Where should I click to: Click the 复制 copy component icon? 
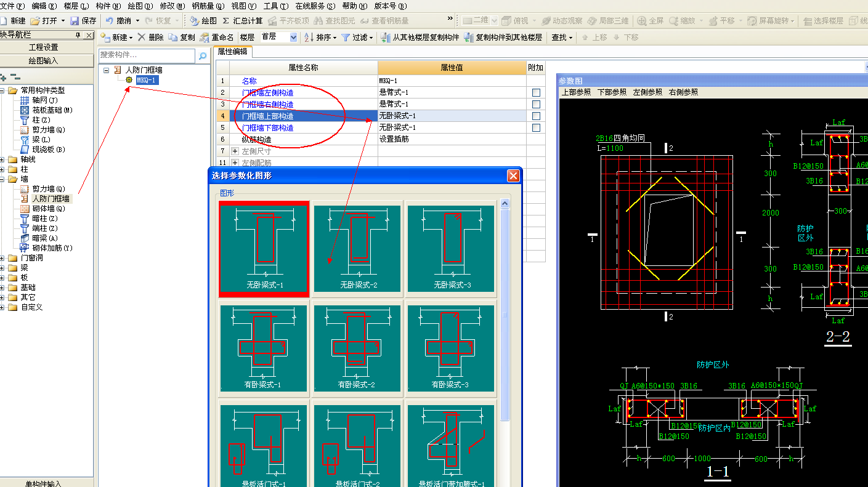[x=173, y=37]
